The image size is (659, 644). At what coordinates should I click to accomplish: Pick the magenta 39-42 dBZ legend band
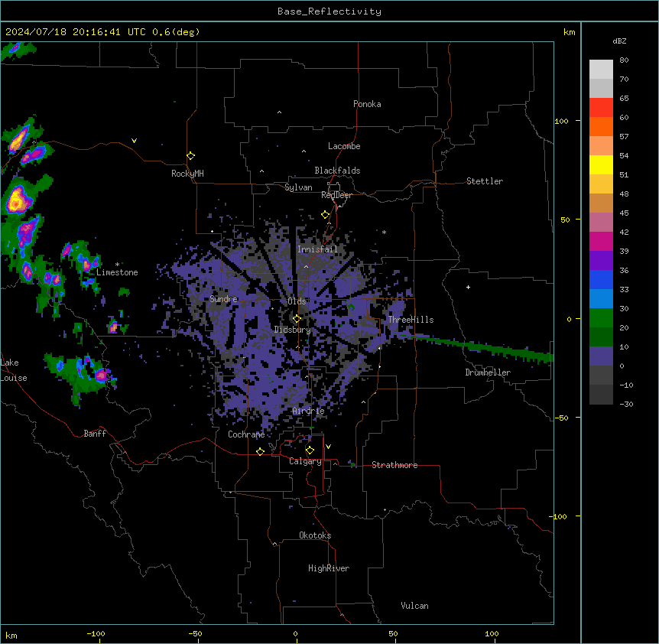pyautogui.click(x=601, y=241)
